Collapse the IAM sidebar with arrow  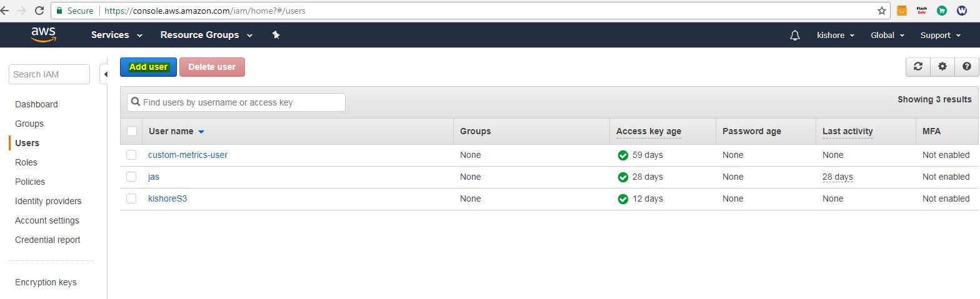pyautogui.click(x=105, y=74)
